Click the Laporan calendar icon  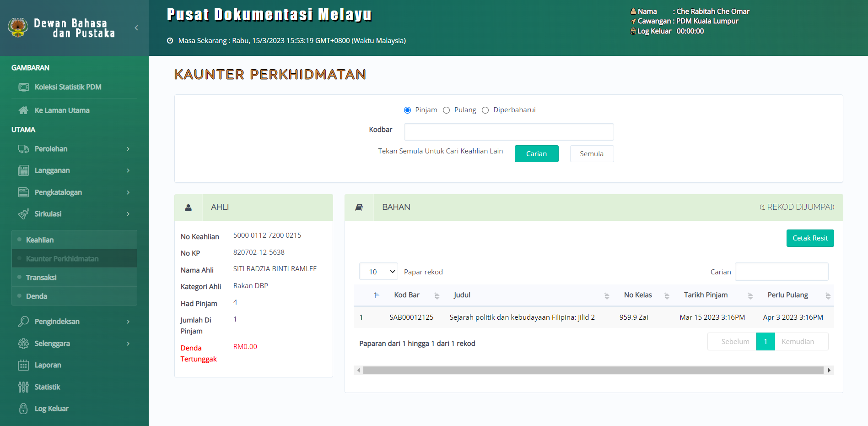tap(23, 365)
